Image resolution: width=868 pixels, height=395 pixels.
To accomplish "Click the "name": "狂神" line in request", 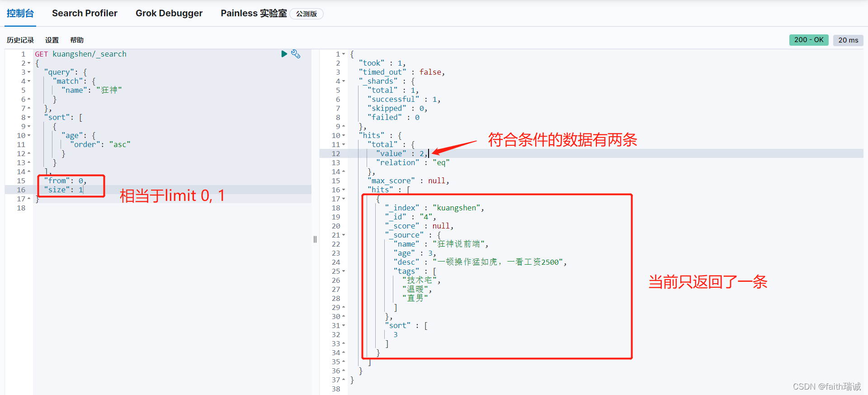I will tap(92, 90).
